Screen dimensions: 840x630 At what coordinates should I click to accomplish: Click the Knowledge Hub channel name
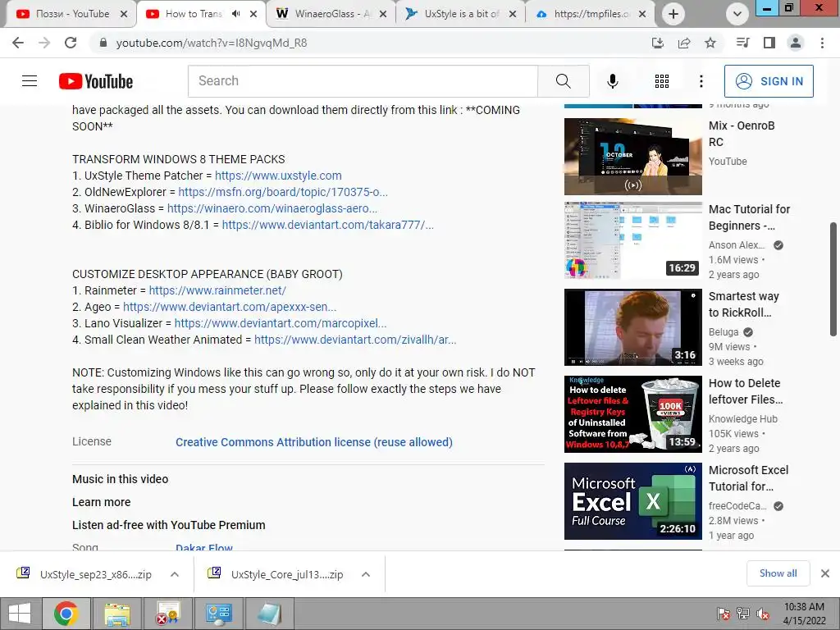(743, 419)
